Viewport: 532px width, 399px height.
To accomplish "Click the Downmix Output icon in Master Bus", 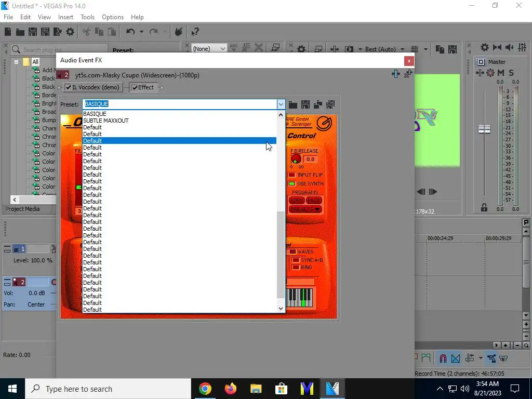I will 497,47.
